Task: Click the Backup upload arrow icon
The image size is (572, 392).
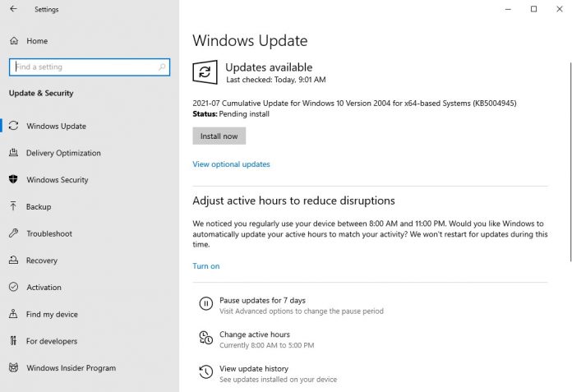Action: (13, 207)
